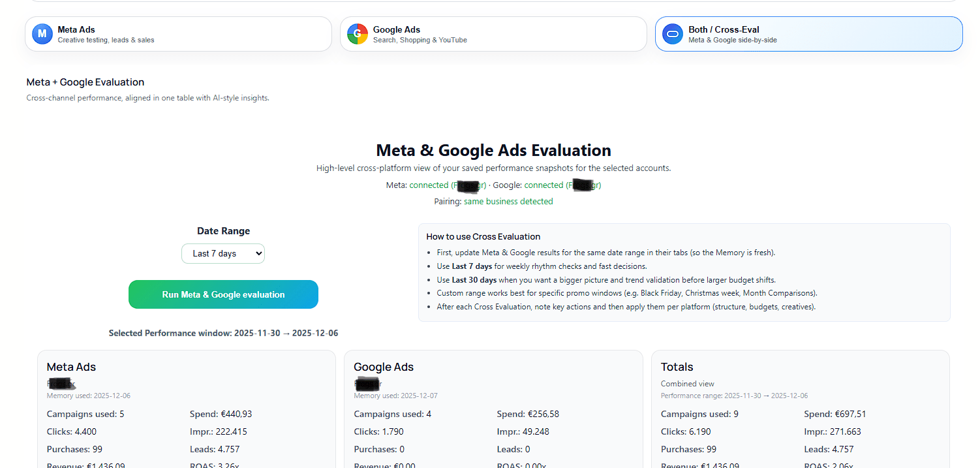Click Meta 'Leads: 4.757' text
Screen dimensions: 980x468
(x=216, y=449)
